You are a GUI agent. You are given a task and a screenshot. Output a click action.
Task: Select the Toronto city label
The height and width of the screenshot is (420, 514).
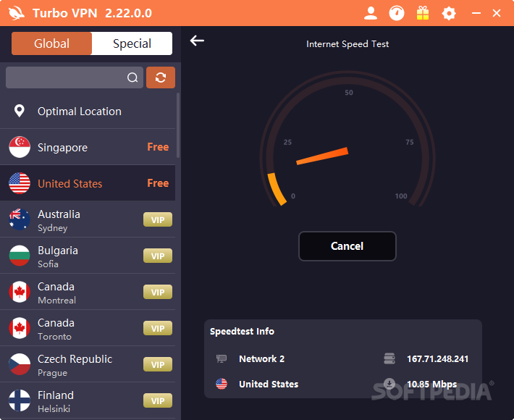coord(54,337)
